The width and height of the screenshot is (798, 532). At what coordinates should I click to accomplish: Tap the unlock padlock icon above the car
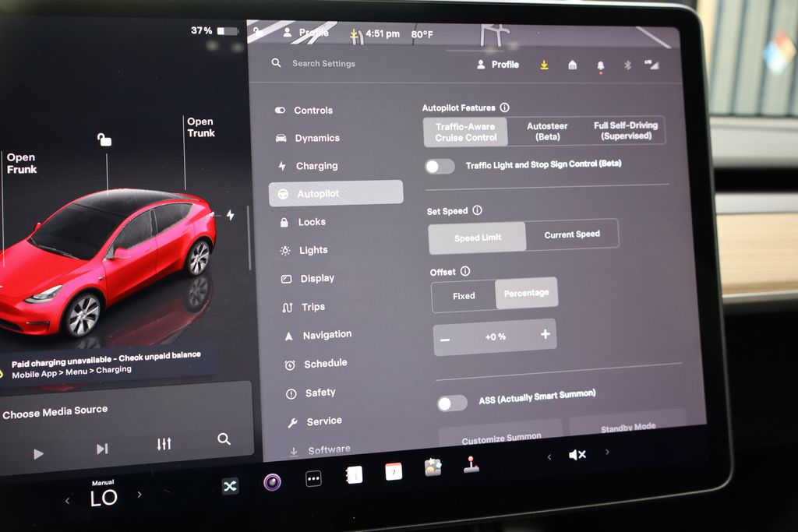(104, 139)
